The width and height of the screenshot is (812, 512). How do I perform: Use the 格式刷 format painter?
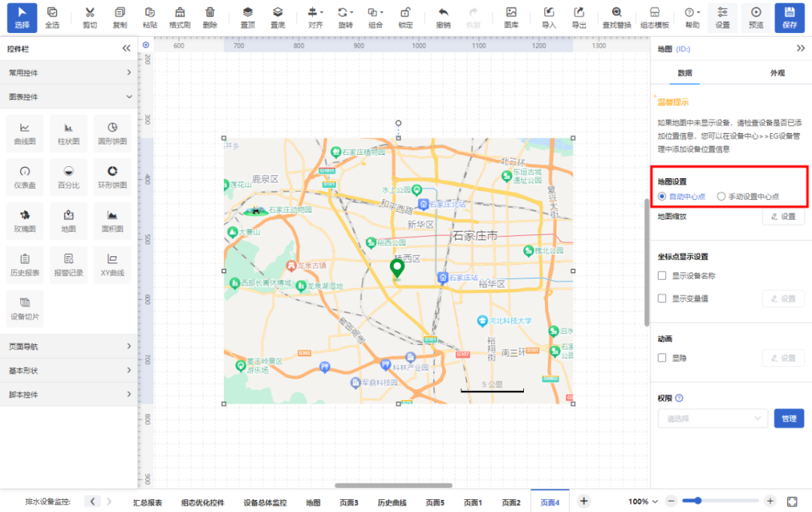point(180,17)
